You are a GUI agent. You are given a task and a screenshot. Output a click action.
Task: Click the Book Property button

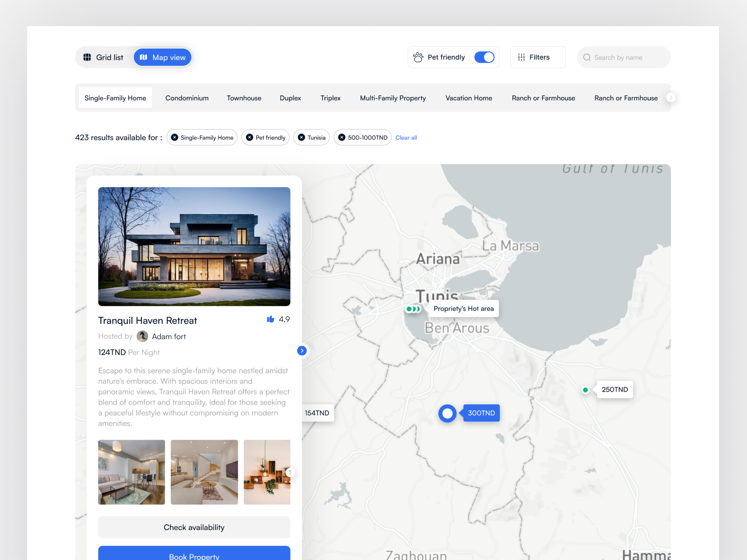[x=194, y=555]
